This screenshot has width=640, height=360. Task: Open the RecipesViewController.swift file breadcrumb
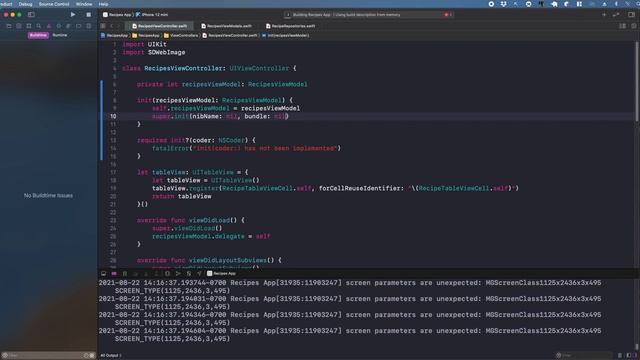click(230, 36)
